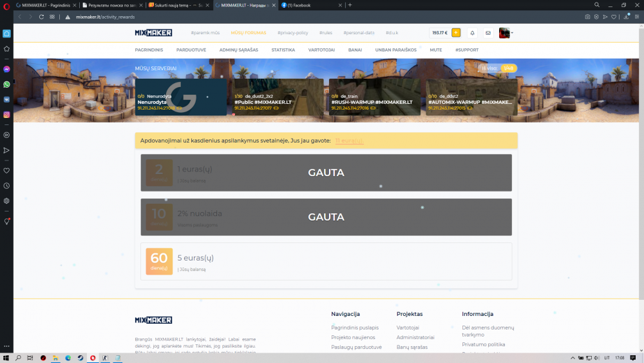Open VK in Opera sidebar
Screen dimensions: 644x363
(6, 99)
